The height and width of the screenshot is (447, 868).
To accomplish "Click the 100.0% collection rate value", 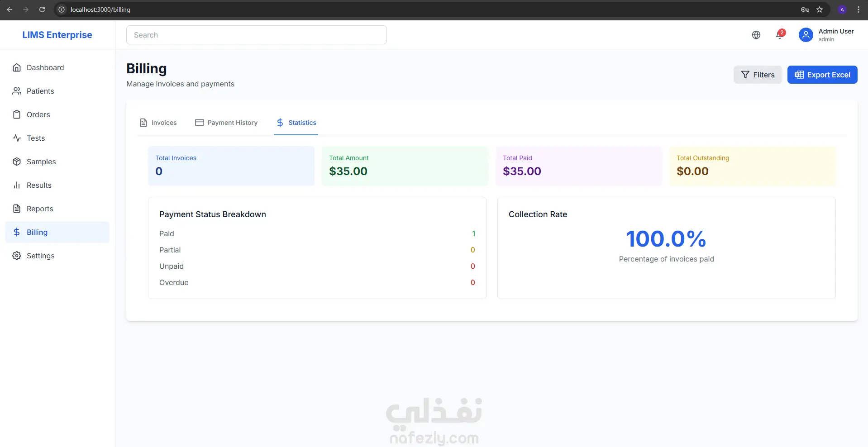I will 666,239.
